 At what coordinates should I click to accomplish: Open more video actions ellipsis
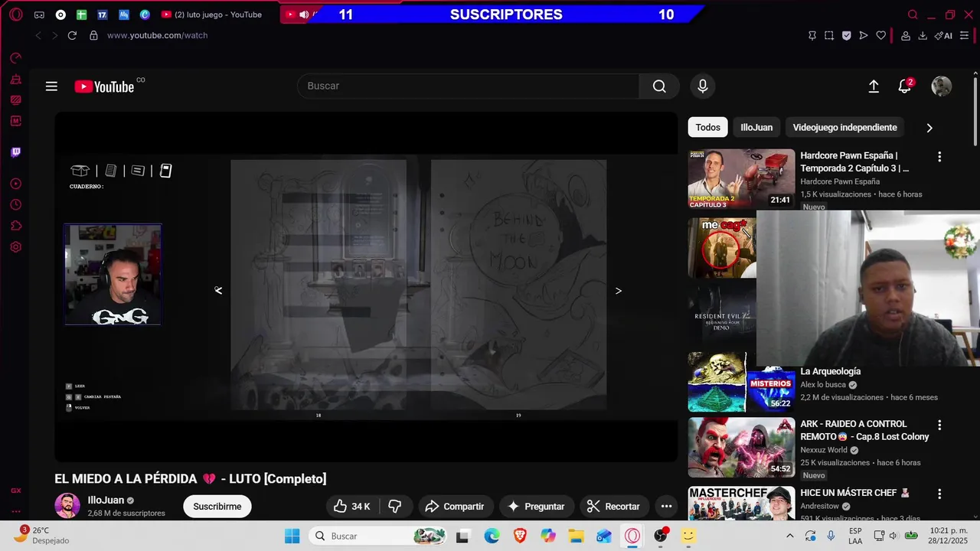coord(666,507)
